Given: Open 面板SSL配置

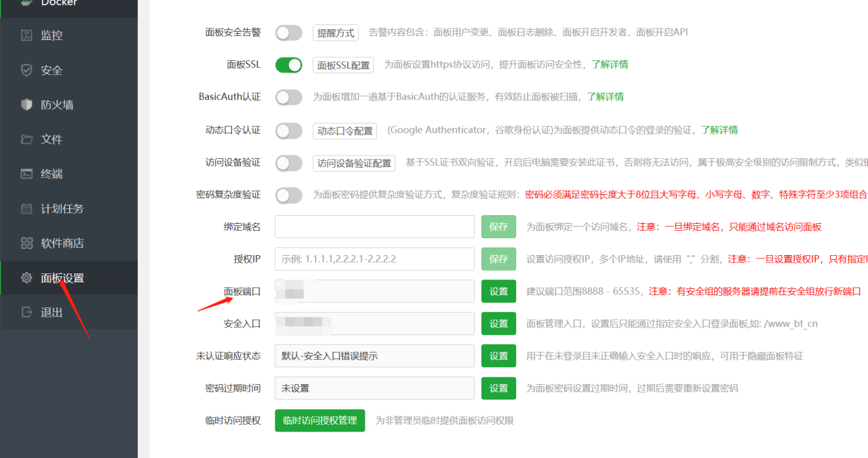Looking at the screenshot, I should (344, 65).
